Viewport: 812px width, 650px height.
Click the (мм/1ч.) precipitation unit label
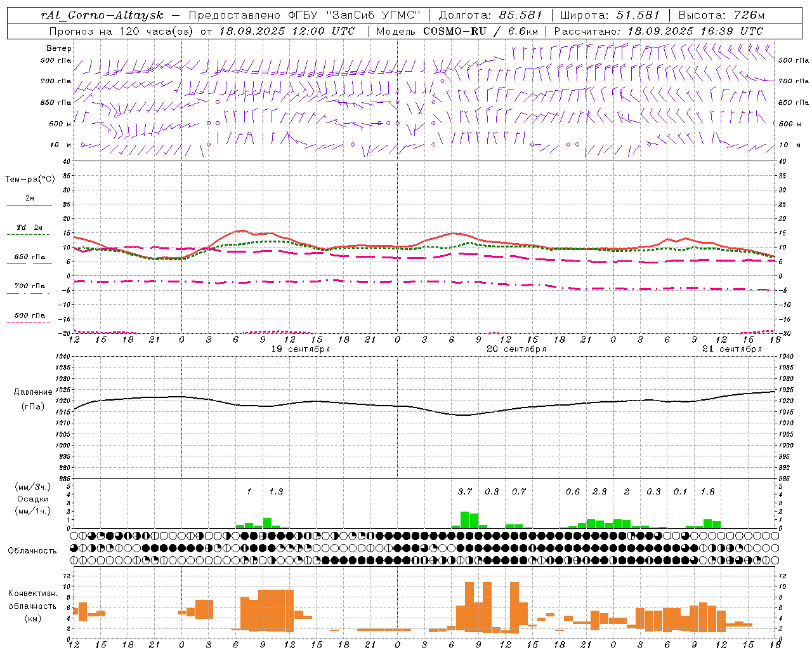coord(32,511)
